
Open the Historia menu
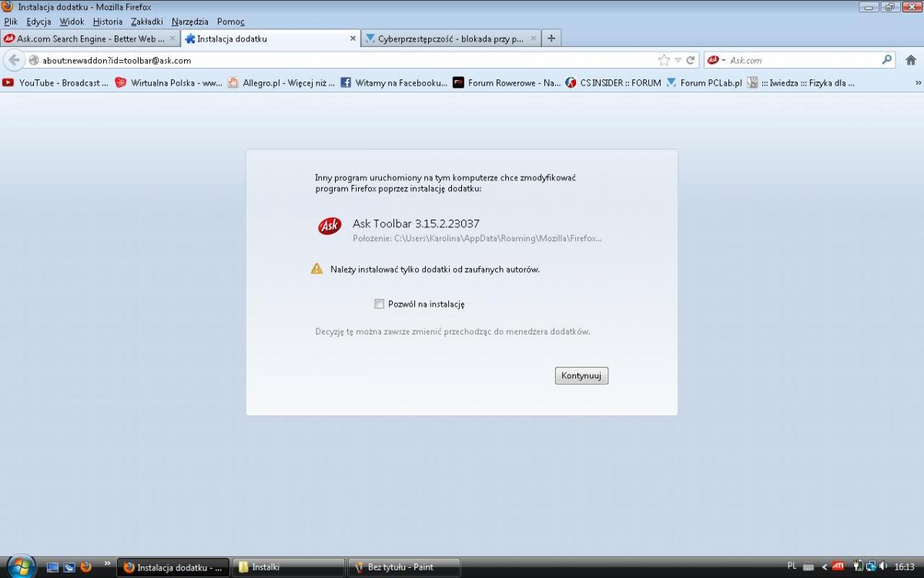(x=108, y=22)
